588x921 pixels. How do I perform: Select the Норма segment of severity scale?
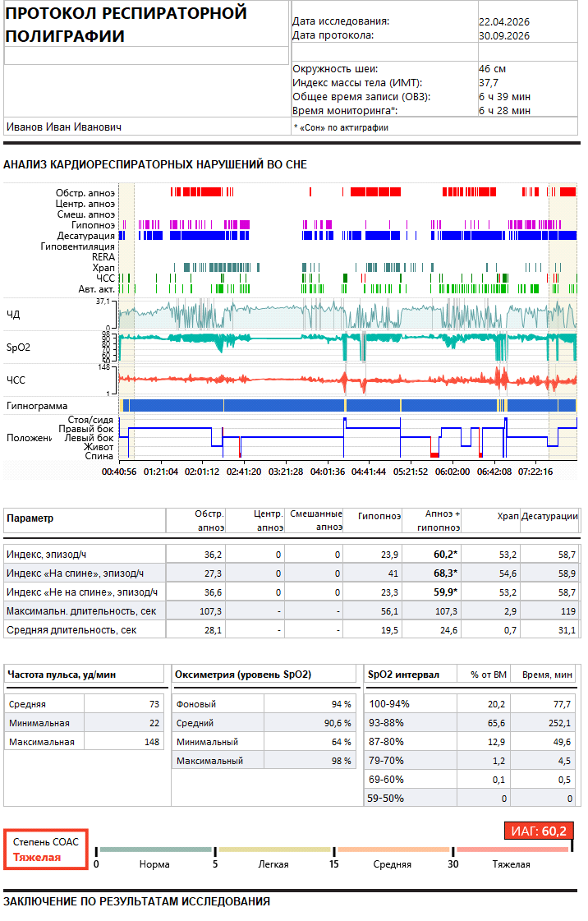coord(155,850)
